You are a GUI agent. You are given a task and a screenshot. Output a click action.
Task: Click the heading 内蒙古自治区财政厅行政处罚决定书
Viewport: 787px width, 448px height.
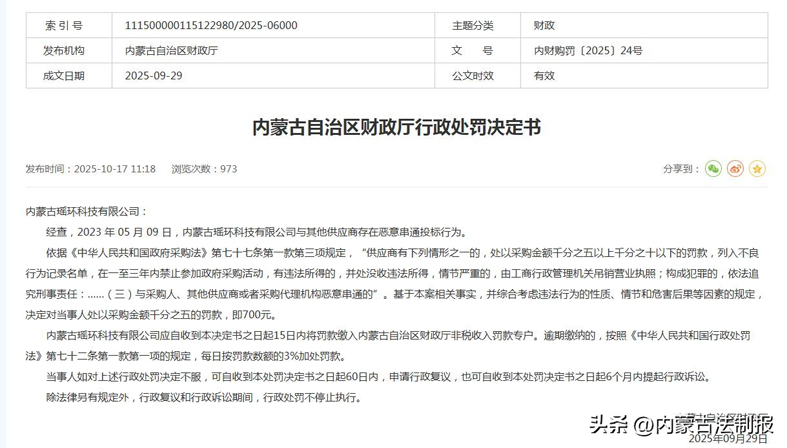coord(397,127)
